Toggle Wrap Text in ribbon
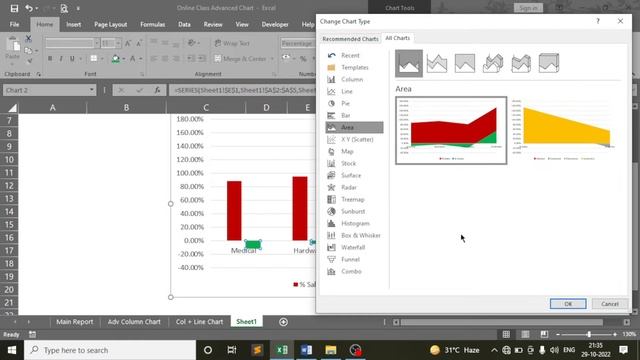This screenshot has width=640, height=360. (232, 43)
